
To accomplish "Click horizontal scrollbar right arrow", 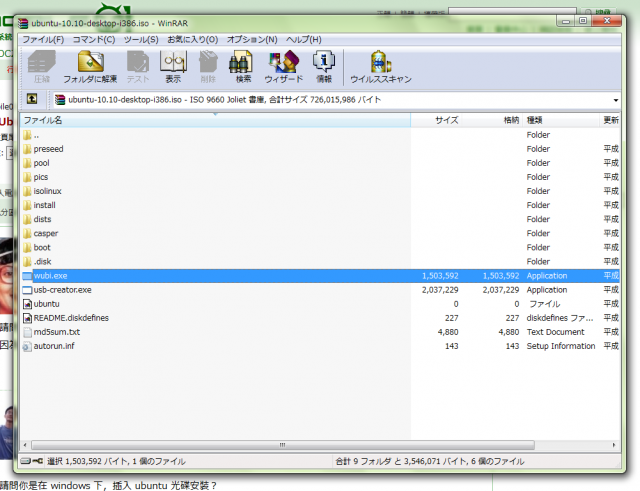I will coord(614,445).
